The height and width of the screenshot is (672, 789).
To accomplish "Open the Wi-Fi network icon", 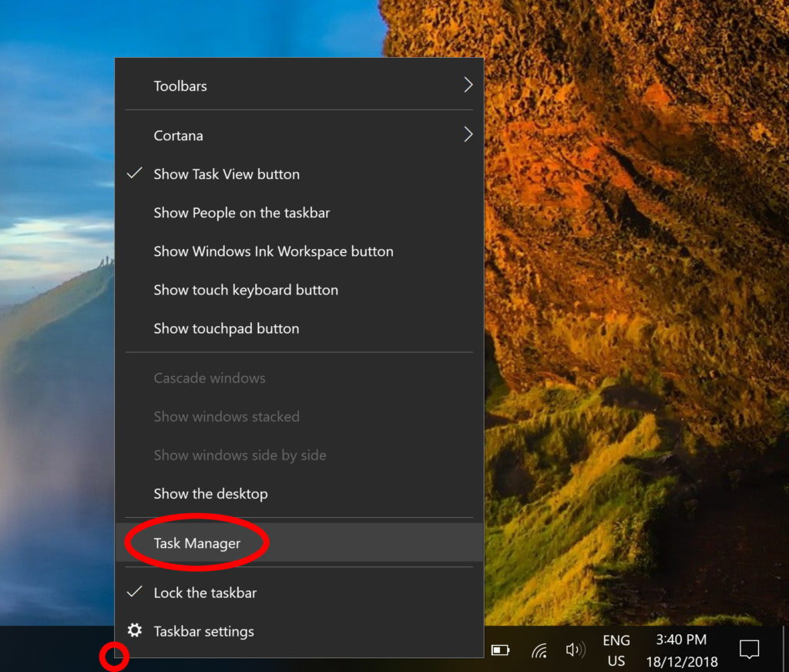I will 539,650.
